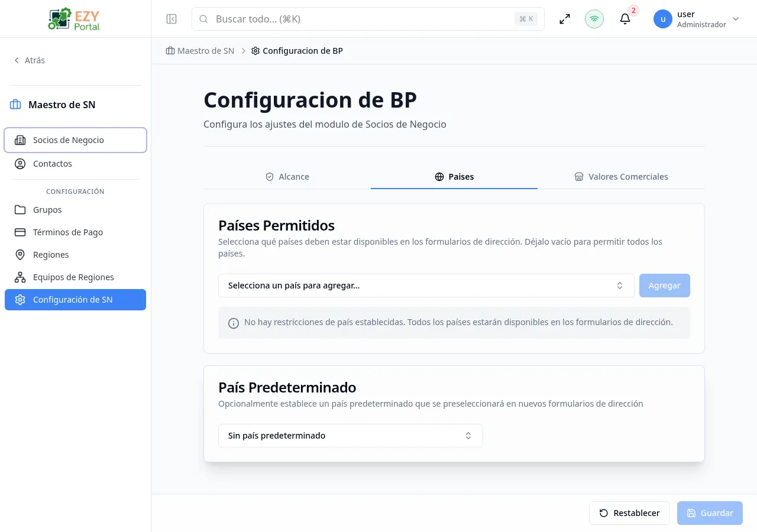Click the Paises globe icon
Screen dimensions: 757x532
439,177
